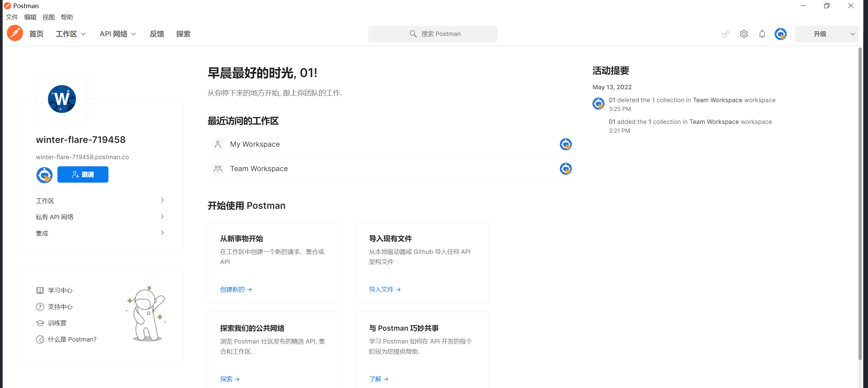Expand the API 网络 dropdown
Viewport: 868px width, 388px height.
tap(118, 34)
